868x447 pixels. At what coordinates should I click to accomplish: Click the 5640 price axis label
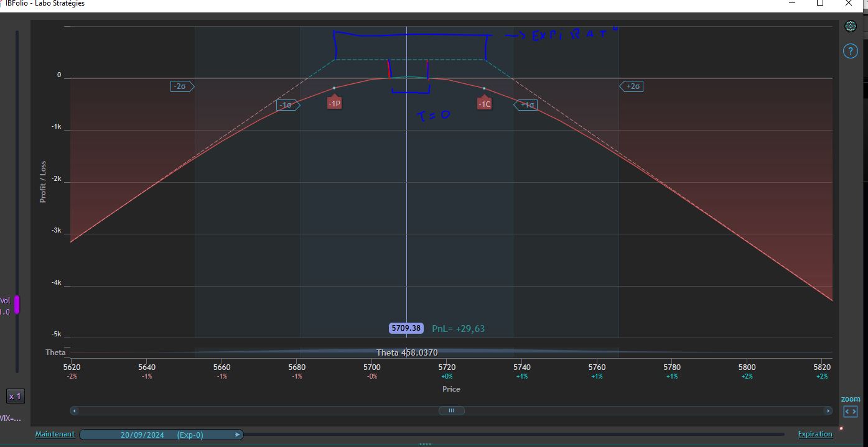point(147,367)
